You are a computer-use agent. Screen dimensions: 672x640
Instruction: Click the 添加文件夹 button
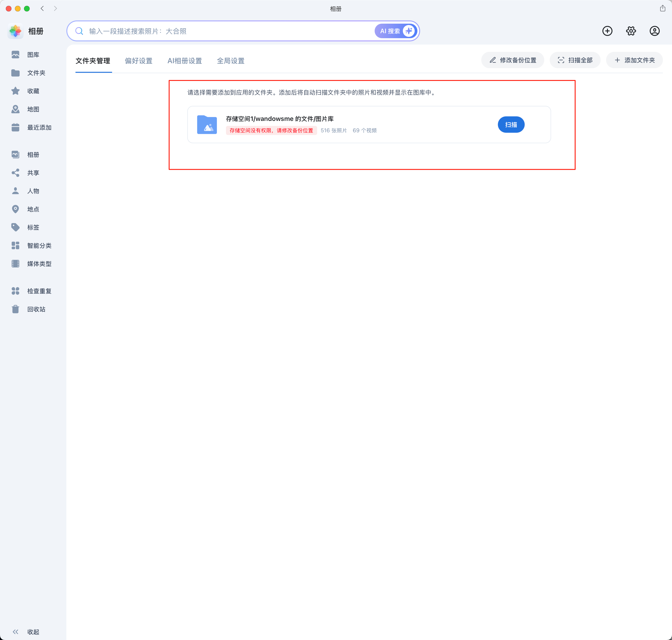pos(634,60)
